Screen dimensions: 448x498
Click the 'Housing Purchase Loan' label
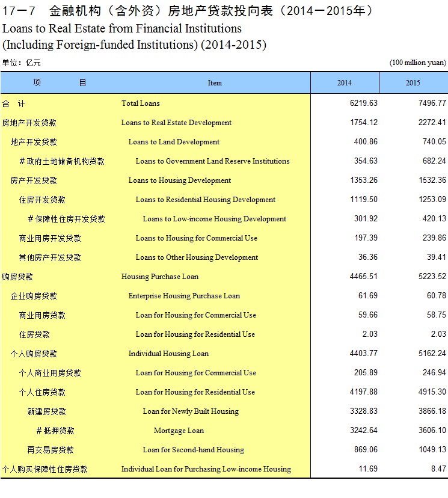160,277
